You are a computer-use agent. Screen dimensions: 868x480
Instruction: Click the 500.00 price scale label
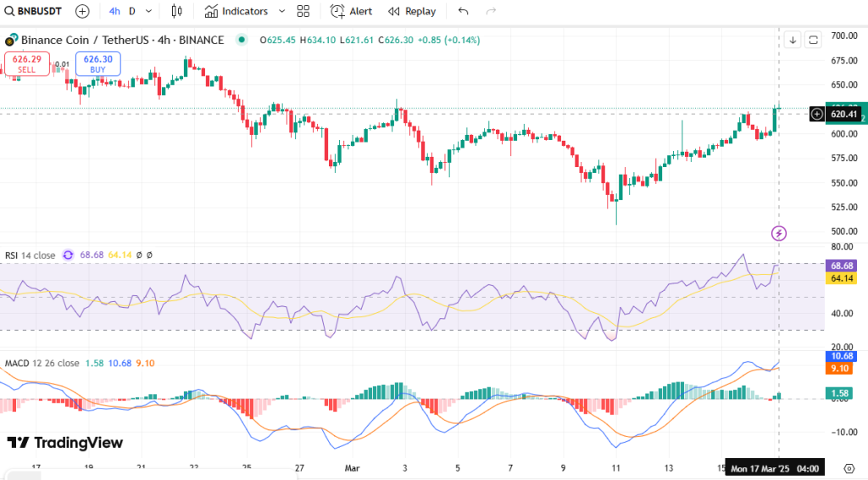point(844,232)
